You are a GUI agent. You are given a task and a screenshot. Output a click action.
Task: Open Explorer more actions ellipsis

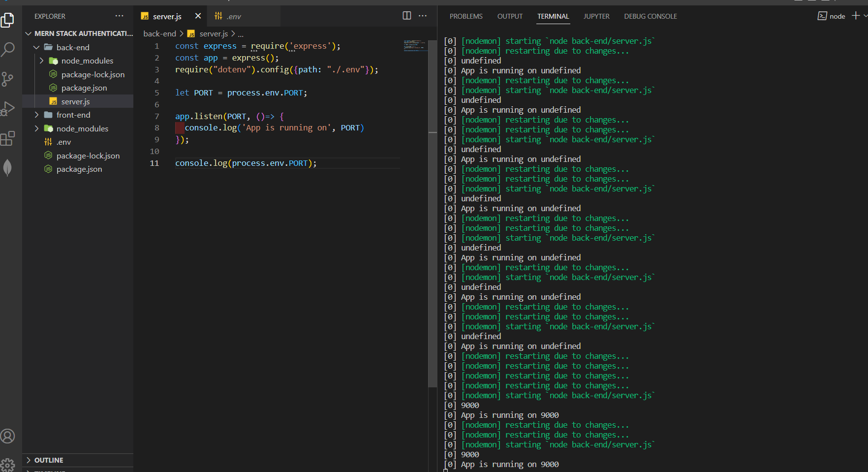click(x=120, y=16)
